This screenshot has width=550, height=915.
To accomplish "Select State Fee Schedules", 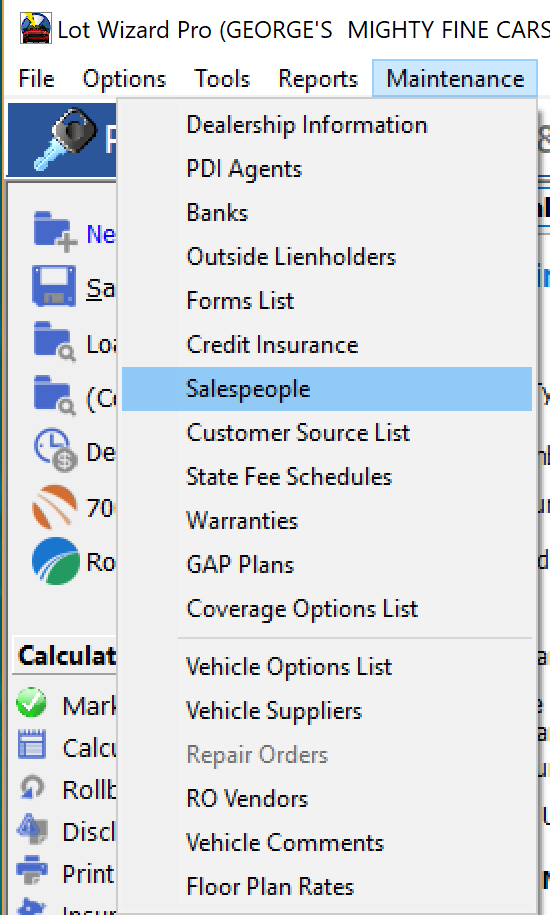I will pyautogui.click(x=327, y=477).
